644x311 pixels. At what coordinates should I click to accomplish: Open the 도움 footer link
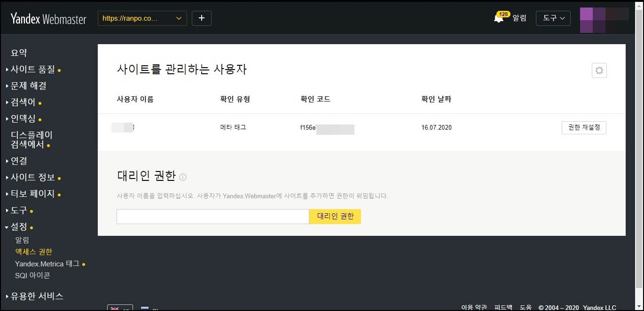pyautogui.click(x=526, y=307)
